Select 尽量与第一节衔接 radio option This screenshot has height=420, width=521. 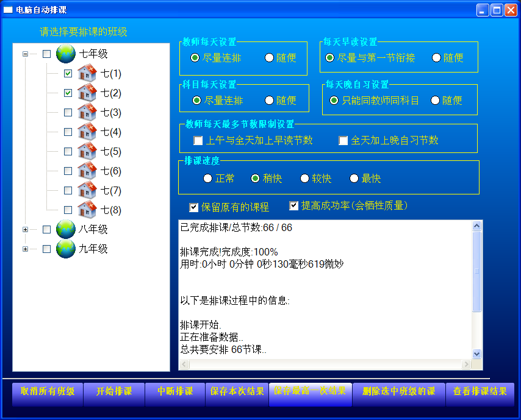(x=370, y=58)
